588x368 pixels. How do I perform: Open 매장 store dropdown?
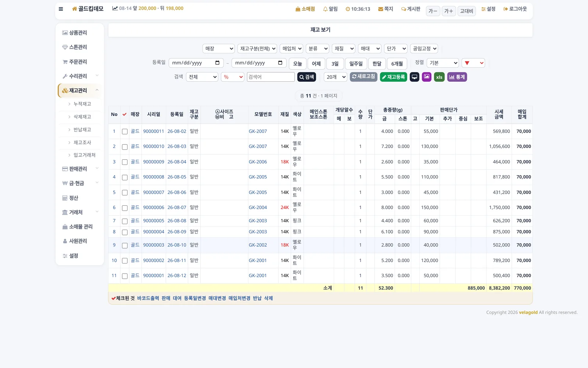tap(219, 49)
